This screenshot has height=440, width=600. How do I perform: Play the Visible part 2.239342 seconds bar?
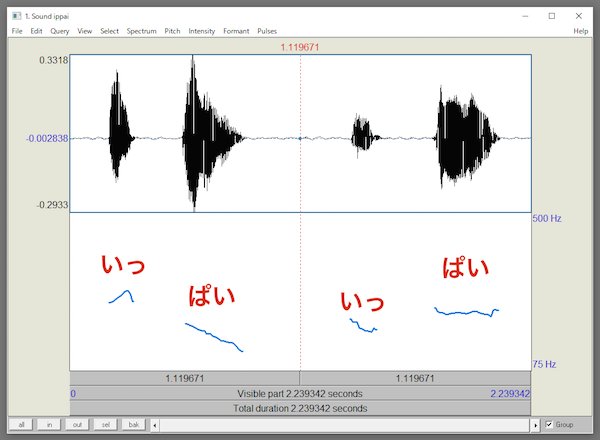click(x=300, y=394)
